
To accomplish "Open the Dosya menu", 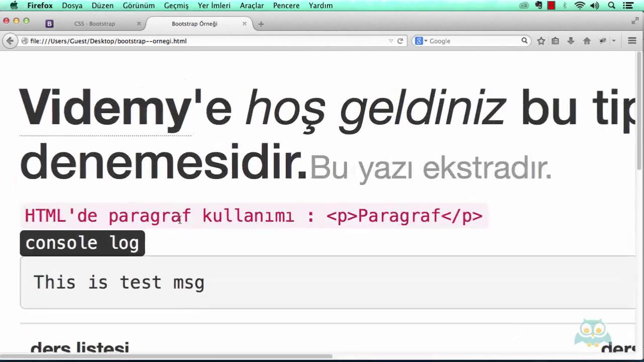I will point(72,6).
